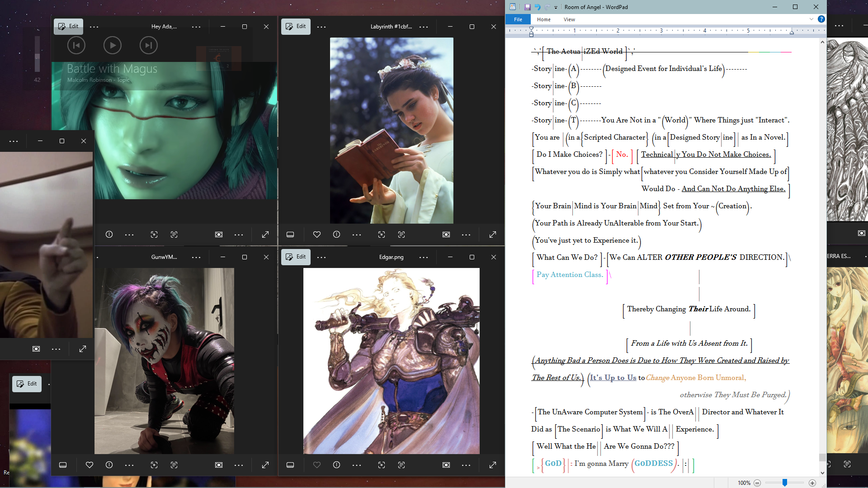Toggle filmstrip in Edgar.png window

pyautogui.click(x=290, y=465)
